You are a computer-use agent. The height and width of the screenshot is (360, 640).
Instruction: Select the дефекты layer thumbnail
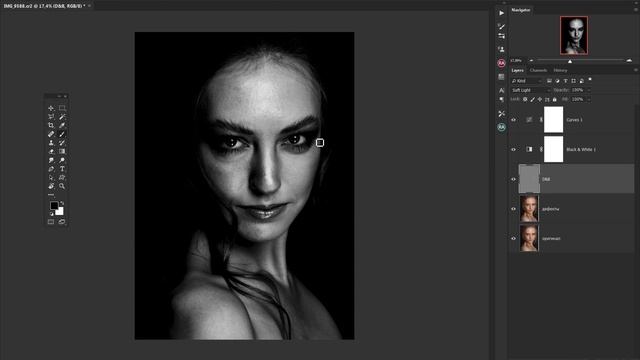coord(529,209)
